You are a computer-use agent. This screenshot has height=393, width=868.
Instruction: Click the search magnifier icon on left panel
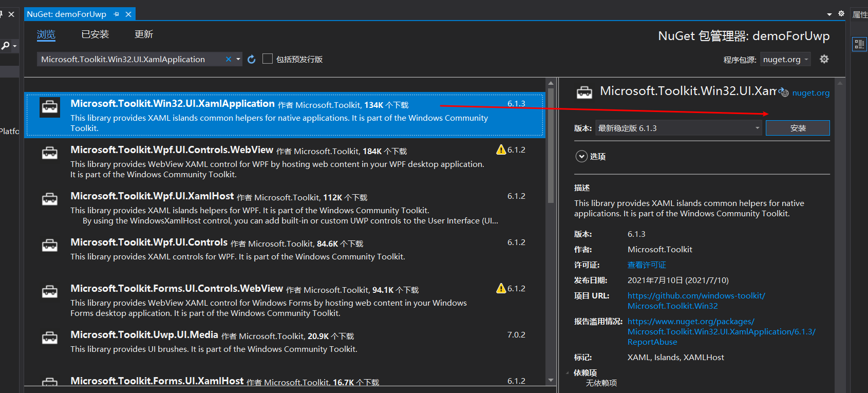(x=5, y=46)
